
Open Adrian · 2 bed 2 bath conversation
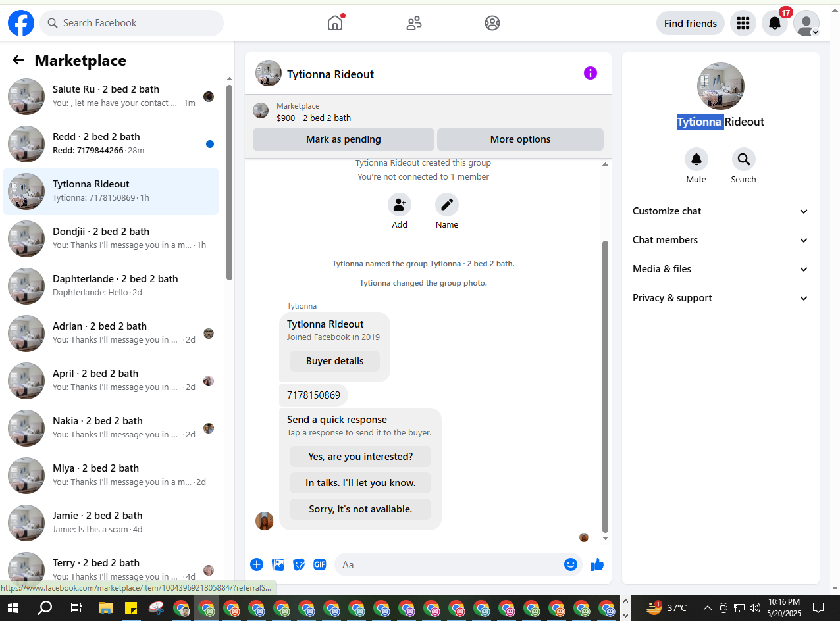click(111, 334)
